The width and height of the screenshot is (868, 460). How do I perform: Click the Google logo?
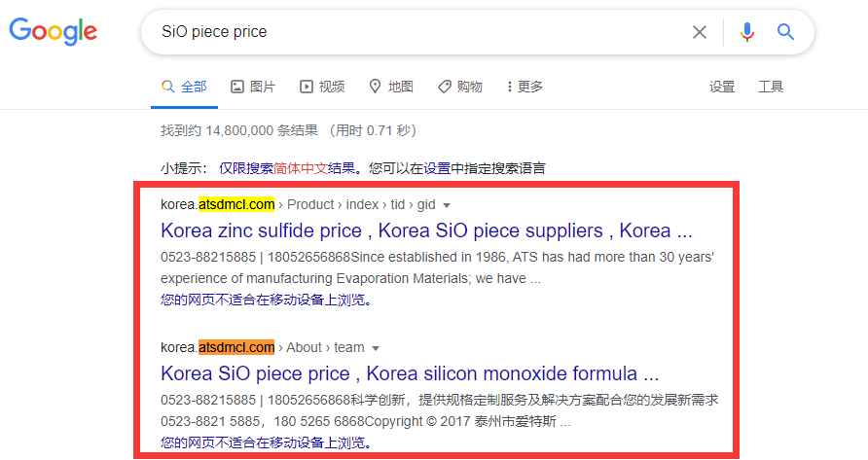tap(54, 31)
